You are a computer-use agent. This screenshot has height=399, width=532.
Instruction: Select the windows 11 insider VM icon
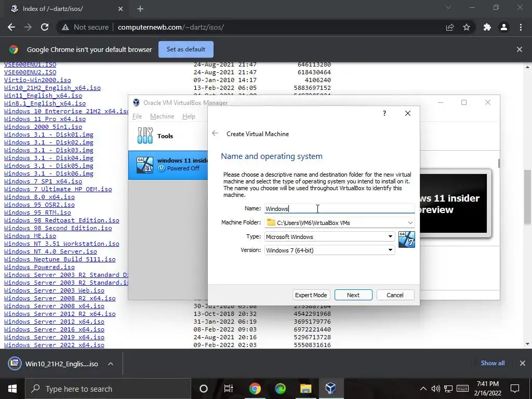click(x=145, y=165)
